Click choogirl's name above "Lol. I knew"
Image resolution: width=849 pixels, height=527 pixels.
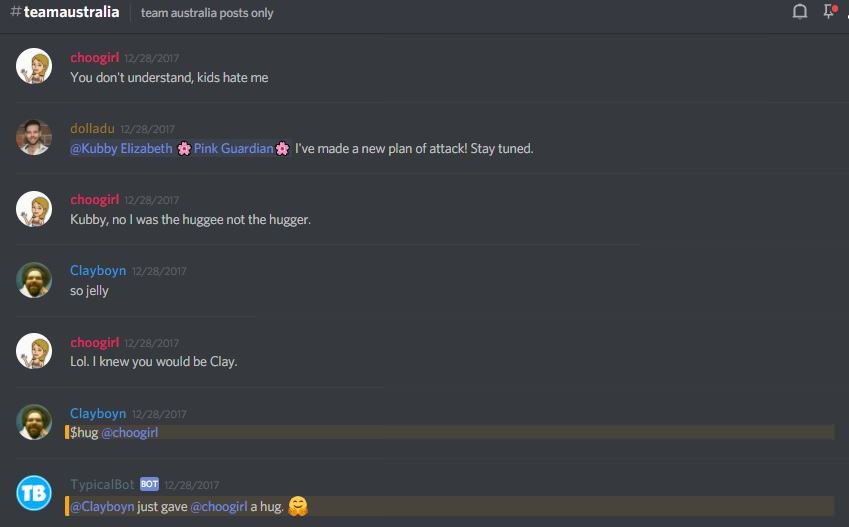pos(94,342)
